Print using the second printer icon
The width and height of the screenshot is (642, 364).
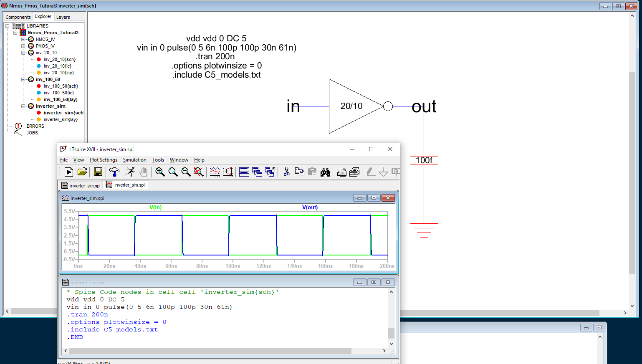(354, 172)
